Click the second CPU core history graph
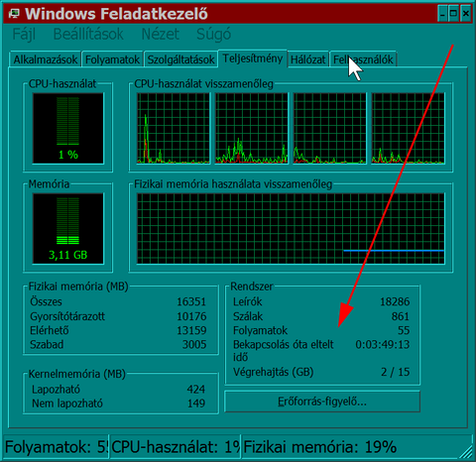 pos(252,128)
